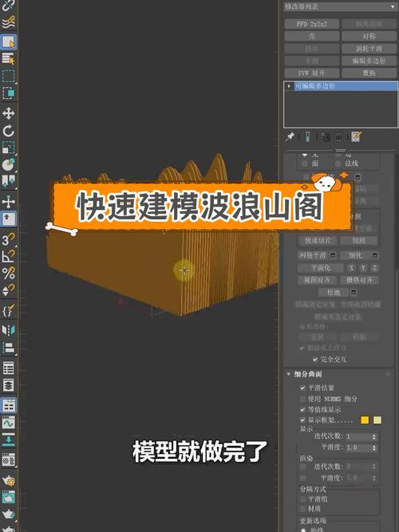The height and width of the screenshot is (532, 399).
Task: Check the 平滑组 separator checkbox
Action: [x=303, y=499]
